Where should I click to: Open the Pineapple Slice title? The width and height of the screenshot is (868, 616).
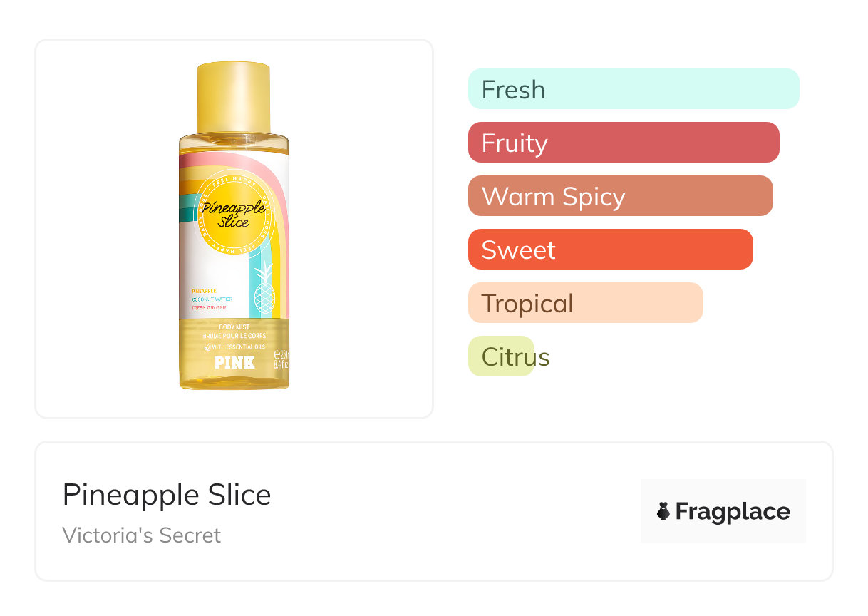pyautogui.click(x=167, y=495)
